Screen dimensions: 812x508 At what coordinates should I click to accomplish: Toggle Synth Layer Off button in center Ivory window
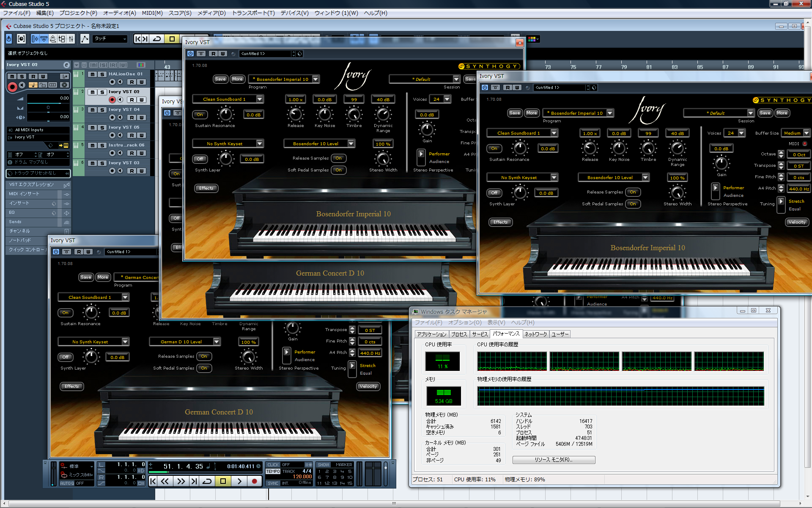[200, 159]
